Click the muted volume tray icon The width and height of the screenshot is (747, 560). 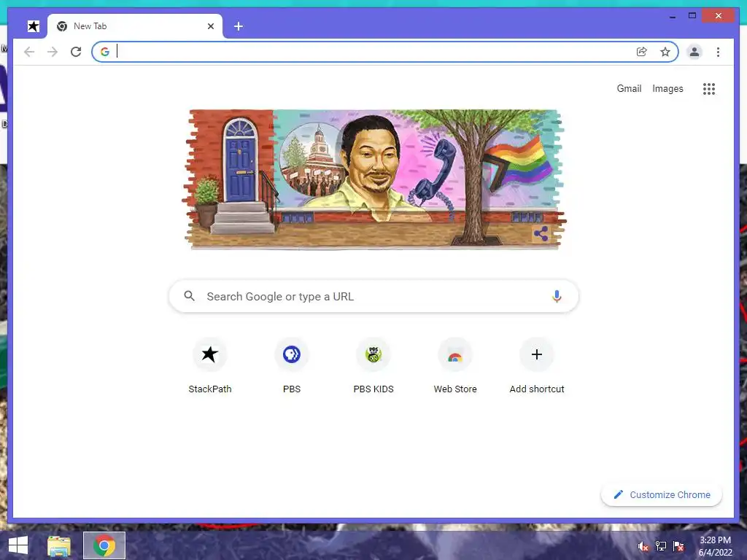click(643, 547)
